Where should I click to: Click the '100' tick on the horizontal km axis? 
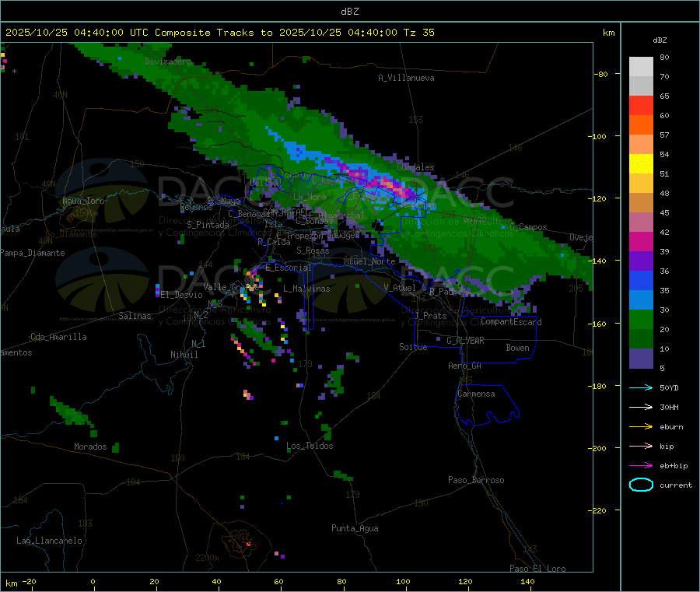click(x=403, y=582)
